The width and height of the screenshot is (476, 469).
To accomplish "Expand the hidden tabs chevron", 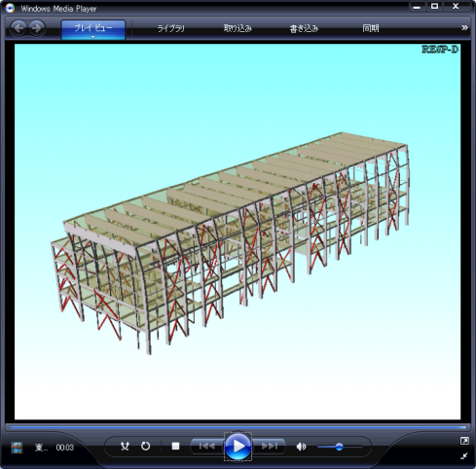I will (464, 28).
